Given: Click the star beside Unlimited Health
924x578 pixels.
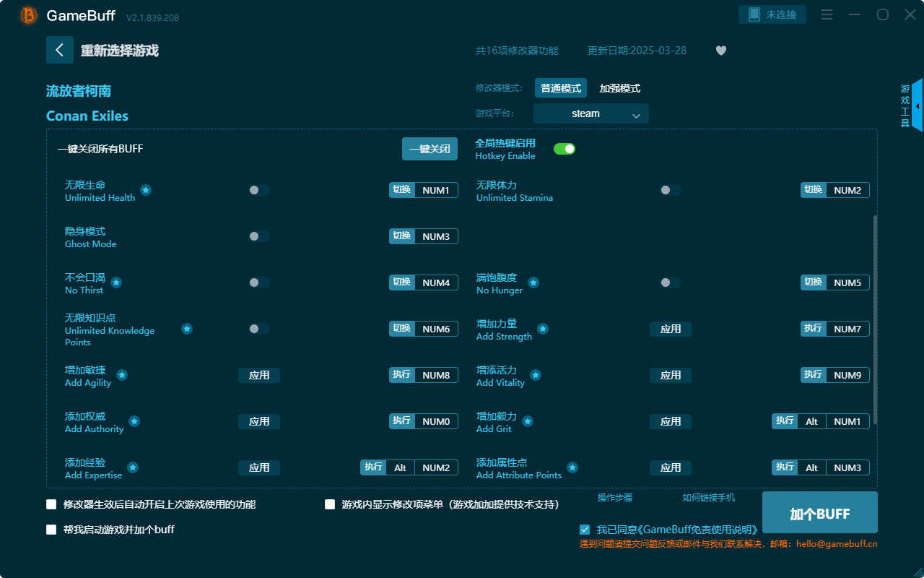Looking at the screenshot, I should [x=146, y=190].
